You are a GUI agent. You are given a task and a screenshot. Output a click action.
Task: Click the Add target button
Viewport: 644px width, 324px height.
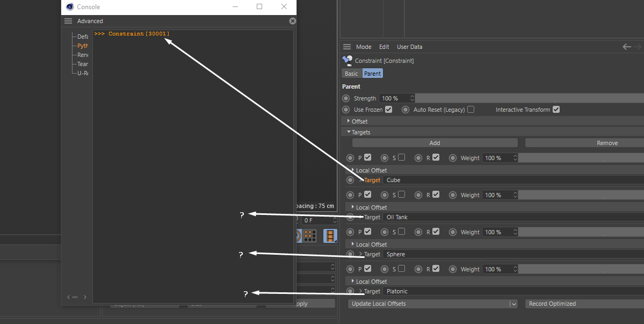coord(435,143)
